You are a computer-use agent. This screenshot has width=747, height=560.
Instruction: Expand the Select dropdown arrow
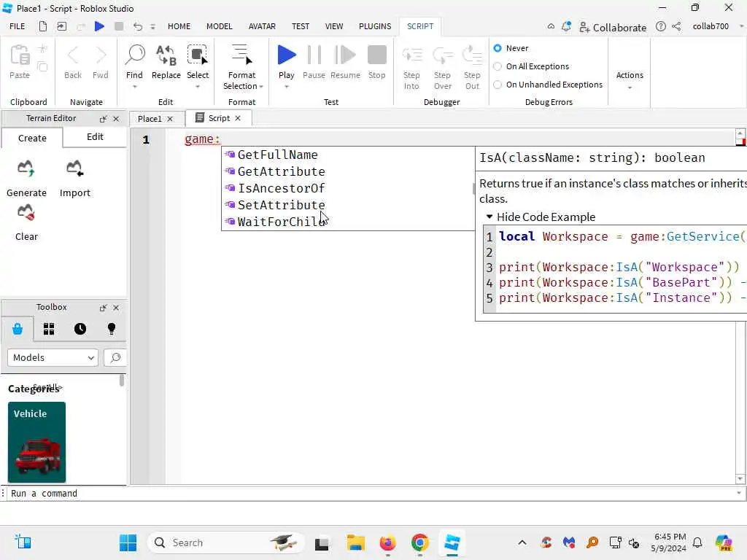tap(197, 87)
